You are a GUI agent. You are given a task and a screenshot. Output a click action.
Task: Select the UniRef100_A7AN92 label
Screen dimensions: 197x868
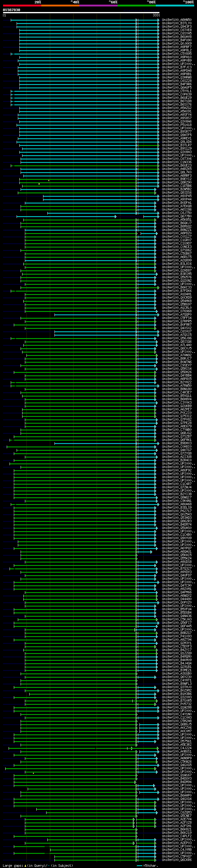pyautogui.click(x=177, y=355)
